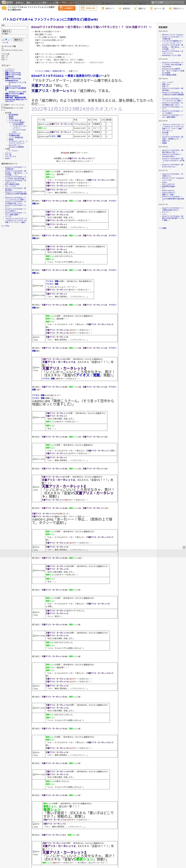This screenshot has height=868, width=186.
Task: Click 検索する button under 検索 field
Action: pyautogui.click(x=6, y=31)
